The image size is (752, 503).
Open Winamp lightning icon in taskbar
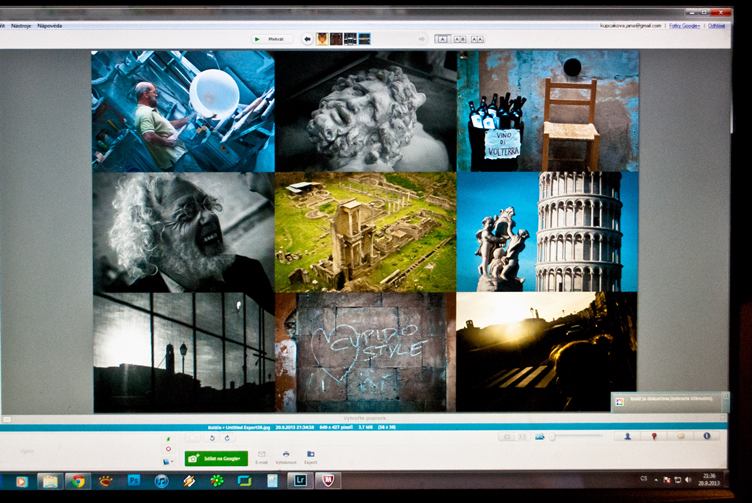(189, 481)
